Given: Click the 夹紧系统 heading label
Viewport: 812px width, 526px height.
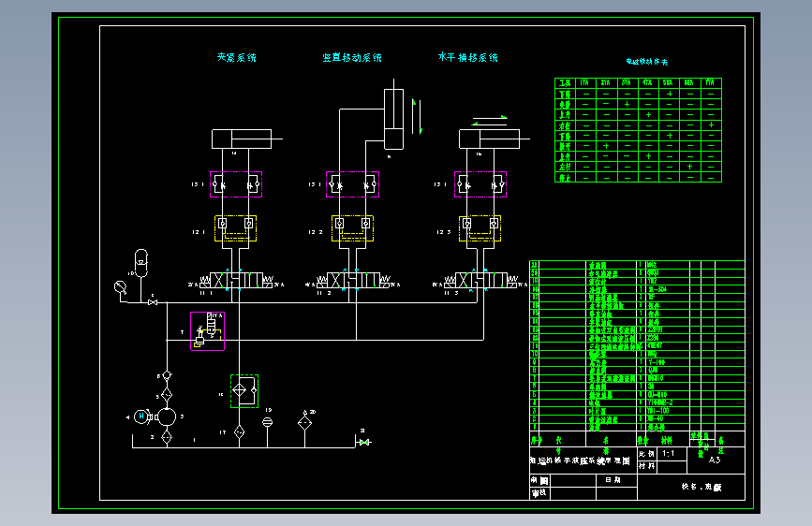Looking at the screenshot, I should 237,57.
